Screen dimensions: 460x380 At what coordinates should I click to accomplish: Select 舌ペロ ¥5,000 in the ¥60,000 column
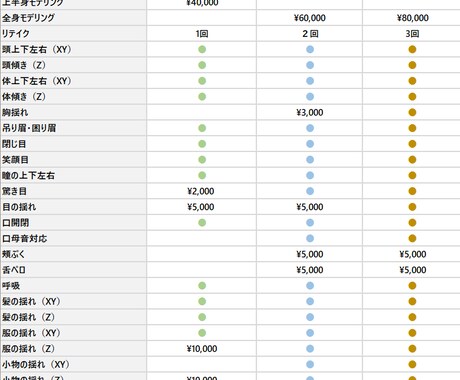310,270
